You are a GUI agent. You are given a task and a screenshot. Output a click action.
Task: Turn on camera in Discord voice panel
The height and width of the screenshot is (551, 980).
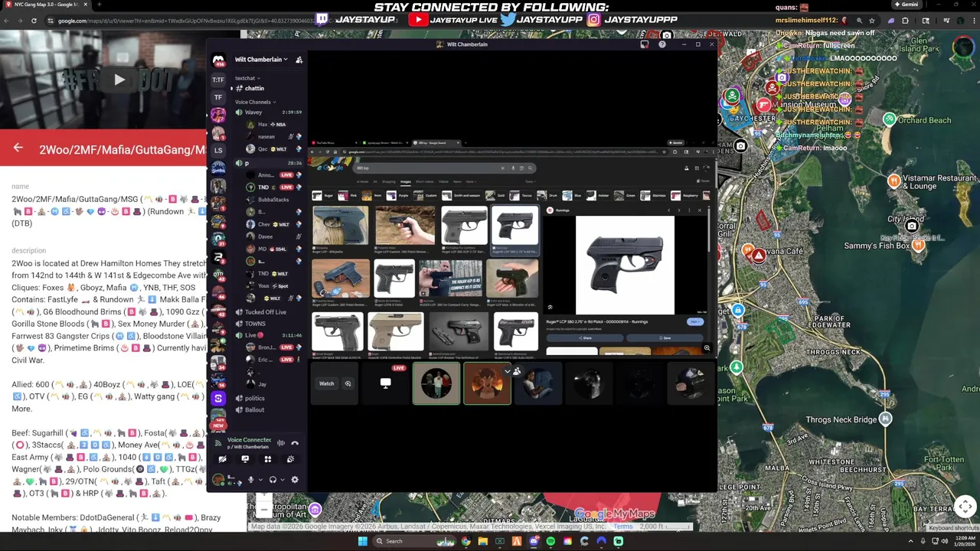[223, 459]
